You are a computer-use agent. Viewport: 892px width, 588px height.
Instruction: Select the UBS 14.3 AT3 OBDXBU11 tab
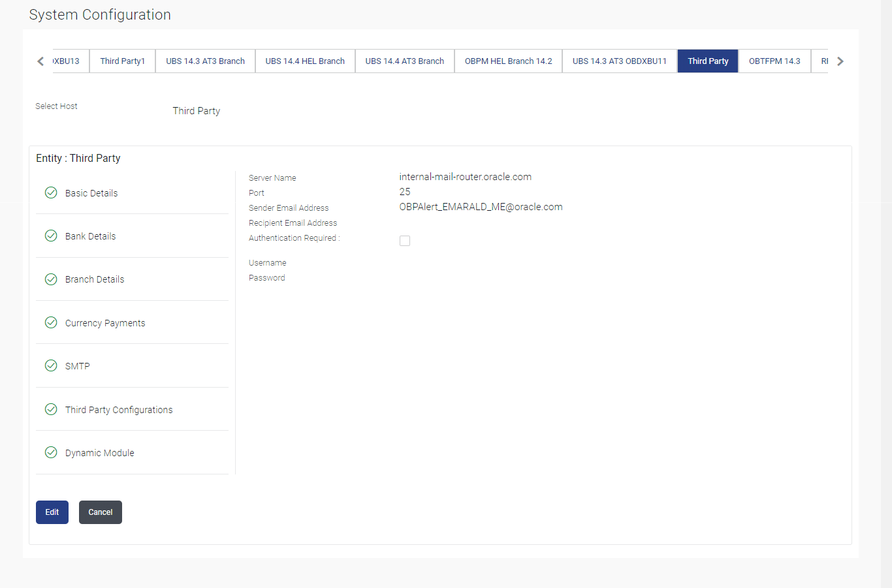620,61
